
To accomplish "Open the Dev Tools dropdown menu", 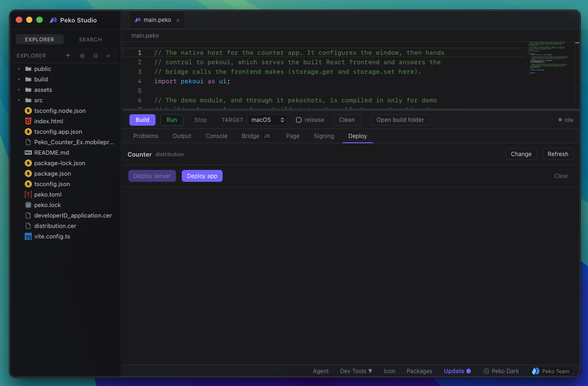I will click(356, 371).
